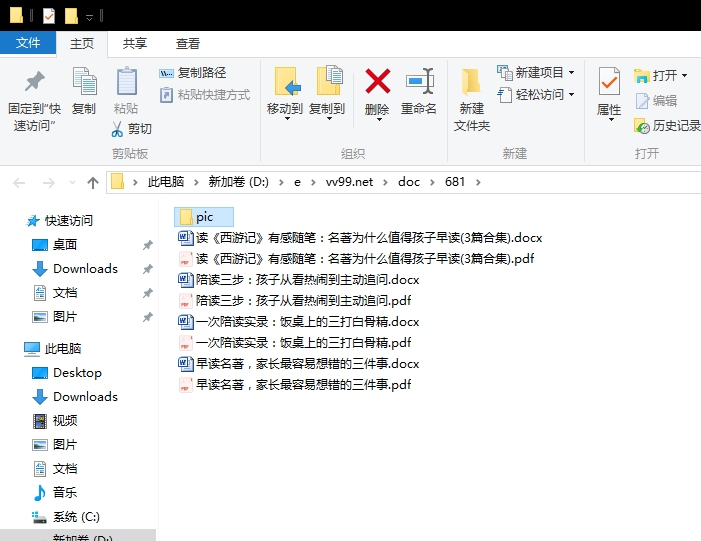Click the title bar properties checkmark icon

pyautogui.click(x=48, y=16)
